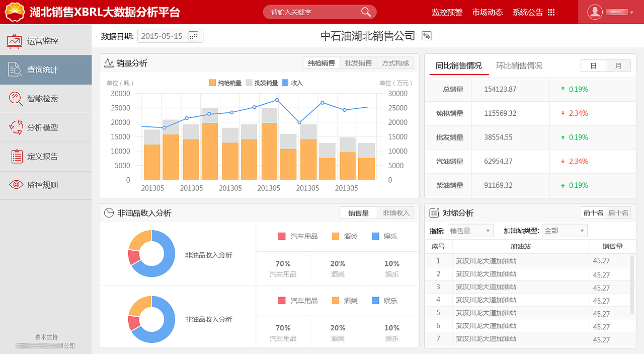The height and width of the screenshot is (354, 644).
Task: Click the 监控规则 eye sidebar icon
Action: pos(17,185)
